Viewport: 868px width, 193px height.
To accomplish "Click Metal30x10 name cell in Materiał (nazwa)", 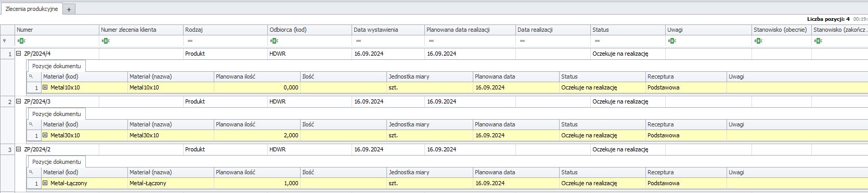I will pyautogui.click(x=171, y=135).
